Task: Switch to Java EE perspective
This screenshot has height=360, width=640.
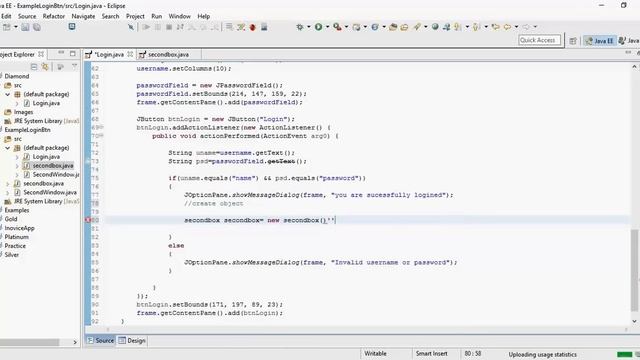Action: [599, 40]
